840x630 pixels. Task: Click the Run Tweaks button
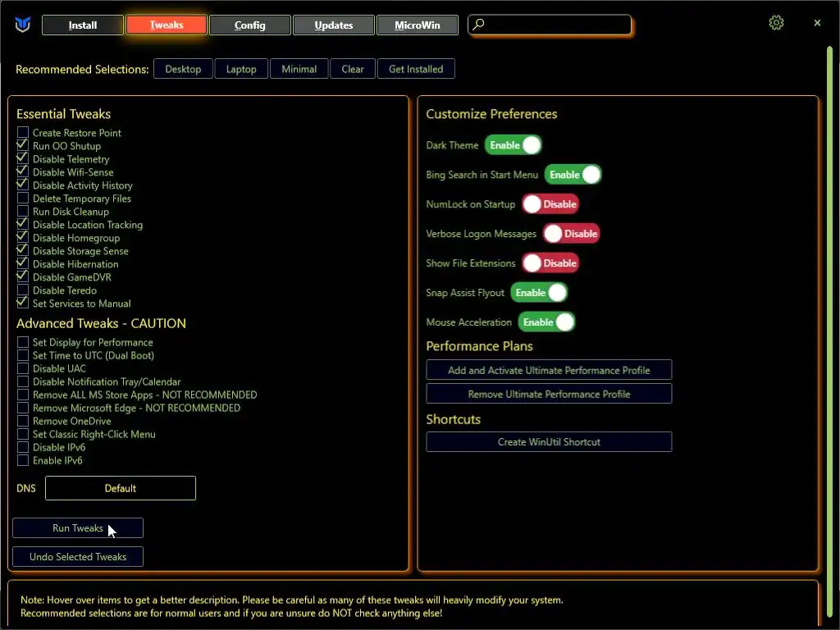click(x=78, y=528)
